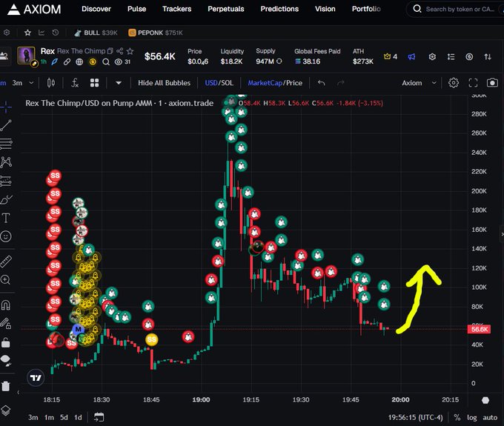Click the magnifier search icon under Rex
Image resolution: width=504 pixels, height=426 pixels.
click(106, 61)
